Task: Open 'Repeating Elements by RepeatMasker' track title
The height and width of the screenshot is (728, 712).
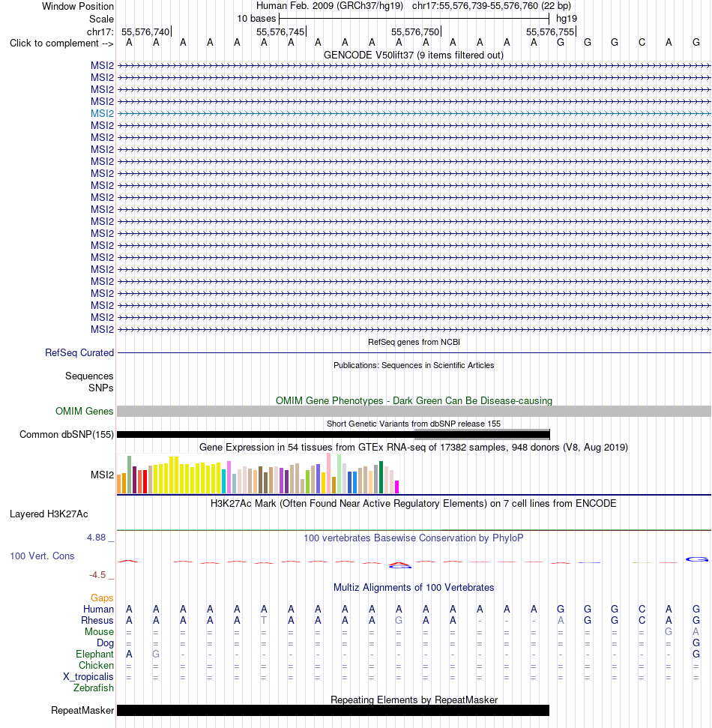Action: (x=414, y=700)
